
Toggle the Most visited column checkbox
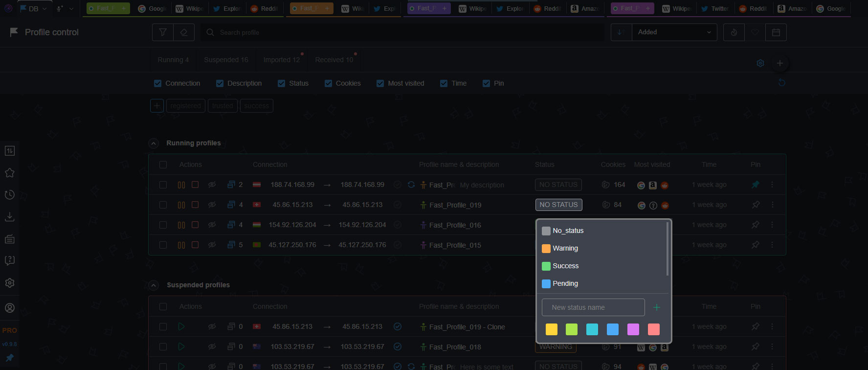coord(380,83)
